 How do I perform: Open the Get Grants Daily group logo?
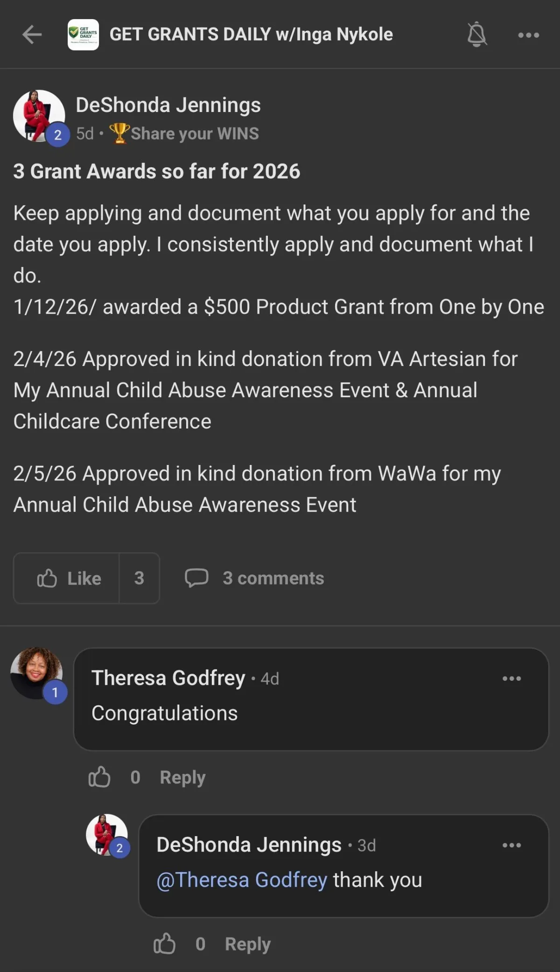pyautogui.click(x=83, y=35)
